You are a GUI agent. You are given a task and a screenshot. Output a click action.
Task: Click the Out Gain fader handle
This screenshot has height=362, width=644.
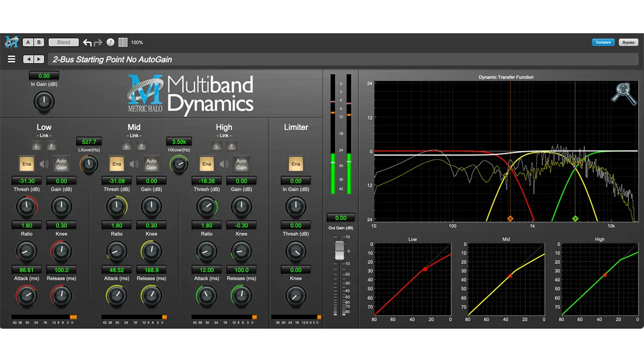(x=339, y=250)
